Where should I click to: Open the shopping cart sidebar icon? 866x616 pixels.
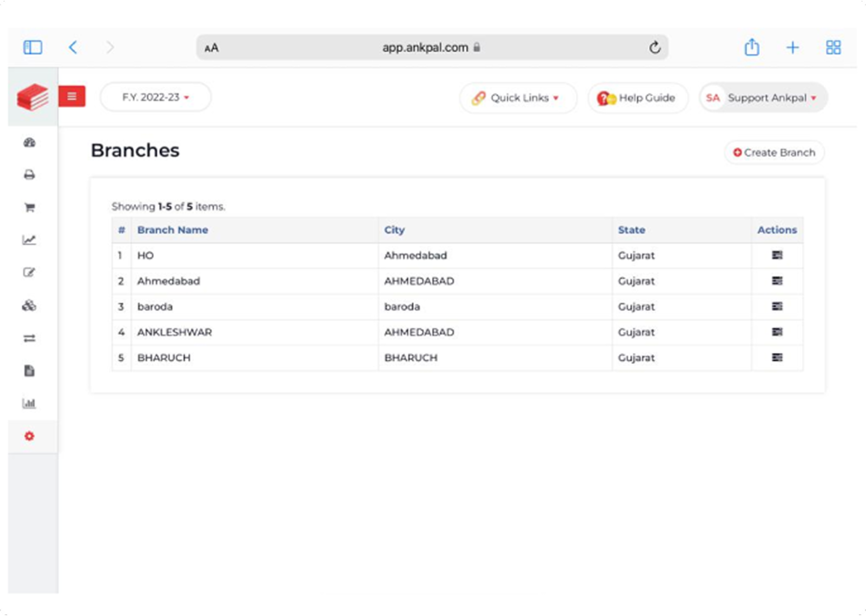[x=29, y=207]
